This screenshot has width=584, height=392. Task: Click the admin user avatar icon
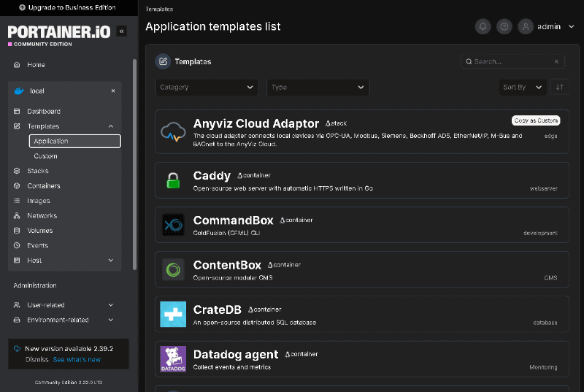526,26
